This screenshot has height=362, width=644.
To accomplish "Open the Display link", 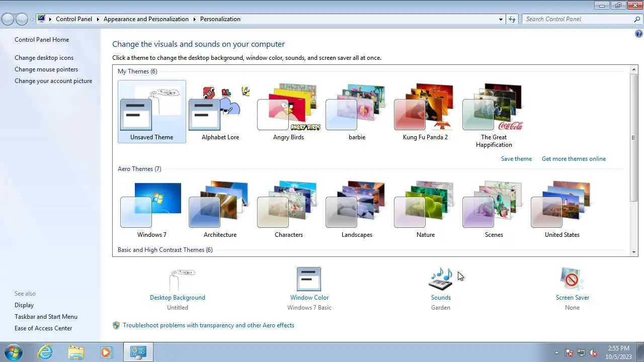I will [24, 305].
